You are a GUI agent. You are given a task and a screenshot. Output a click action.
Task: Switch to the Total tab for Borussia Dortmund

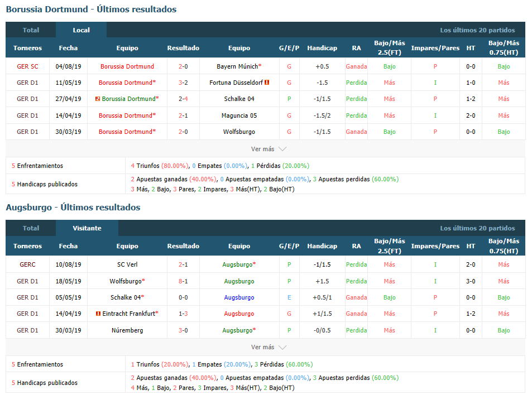31,30
